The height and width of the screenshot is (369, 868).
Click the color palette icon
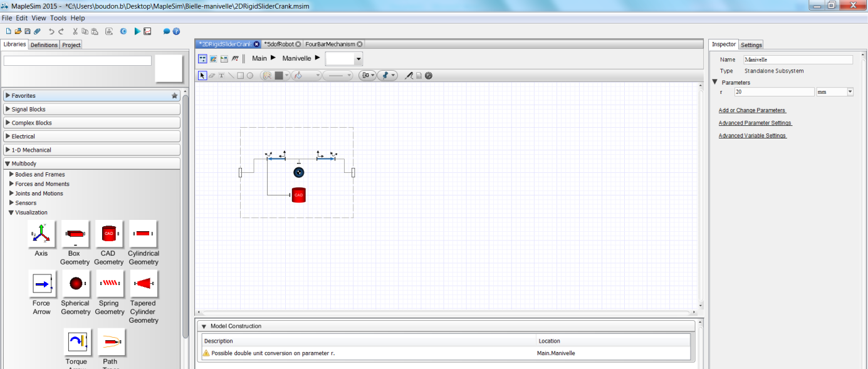266,75
